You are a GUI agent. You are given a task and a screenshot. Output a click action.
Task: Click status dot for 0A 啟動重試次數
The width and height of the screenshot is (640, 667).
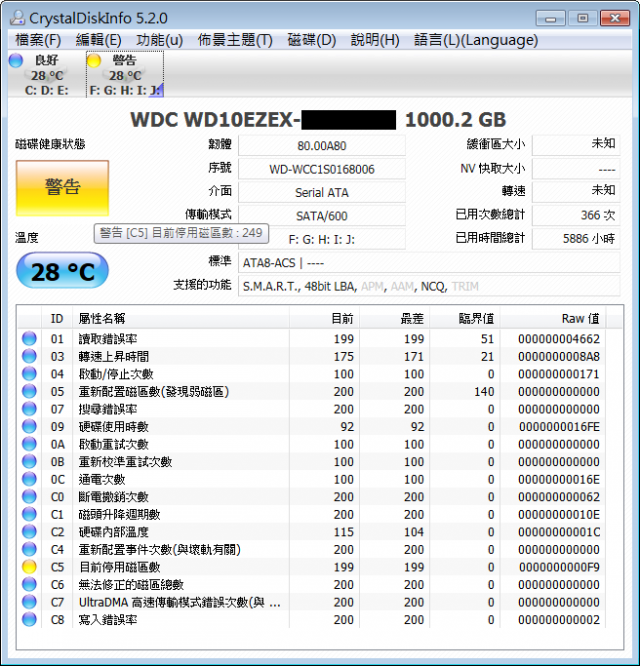(29, 444)
